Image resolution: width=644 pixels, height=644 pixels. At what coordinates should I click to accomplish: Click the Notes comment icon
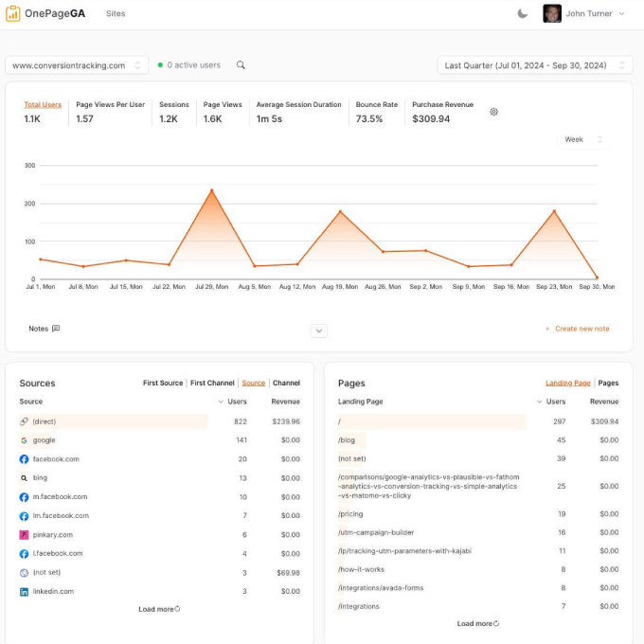(x=56, y=329)
